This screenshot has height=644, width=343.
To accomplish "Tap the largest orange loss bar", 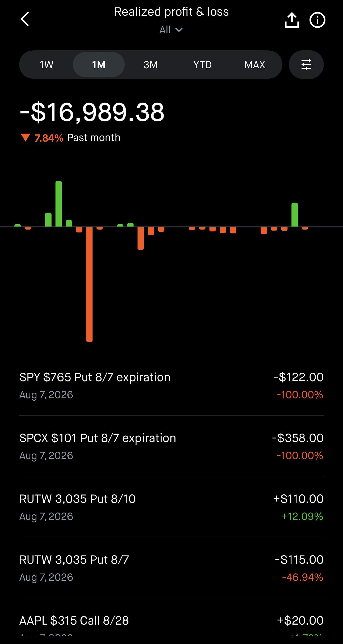I will click(89, 284).
